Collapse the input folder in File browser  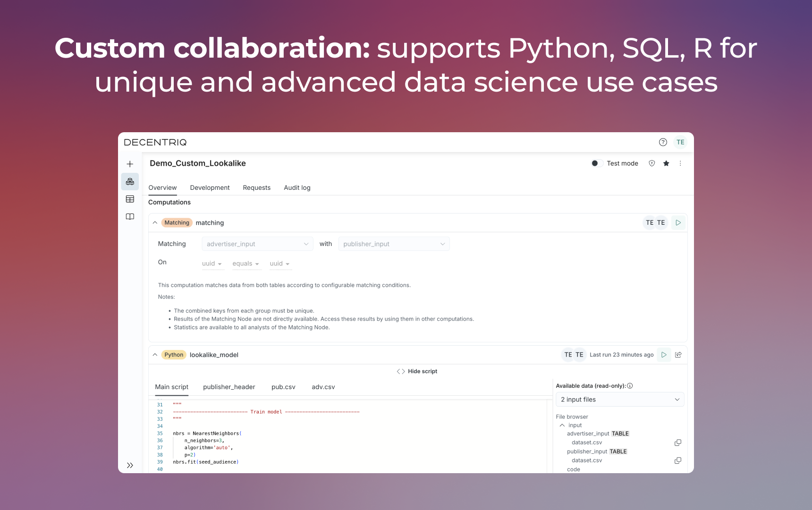tap(562, 425)
